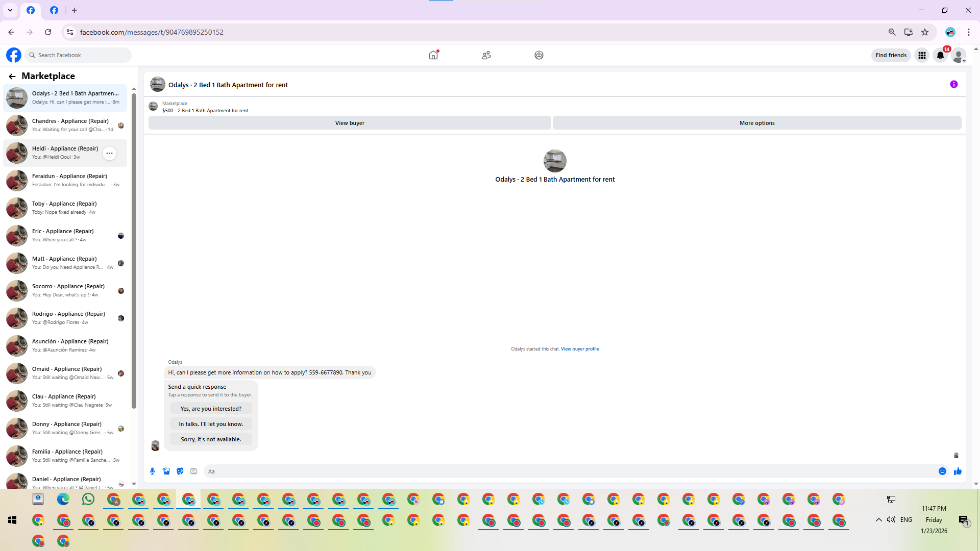Attach a photo using the image icon
This screenshot has width=980, height=551.
click(x=166, y=471)
